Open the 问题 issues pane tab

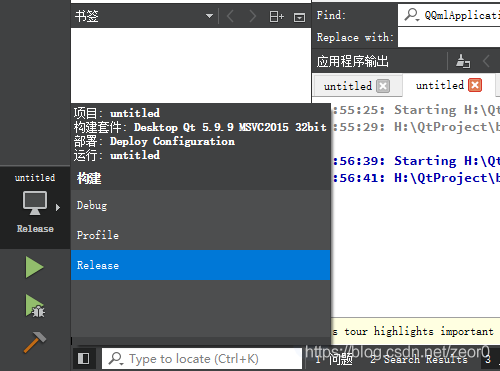tap(334, 359)
